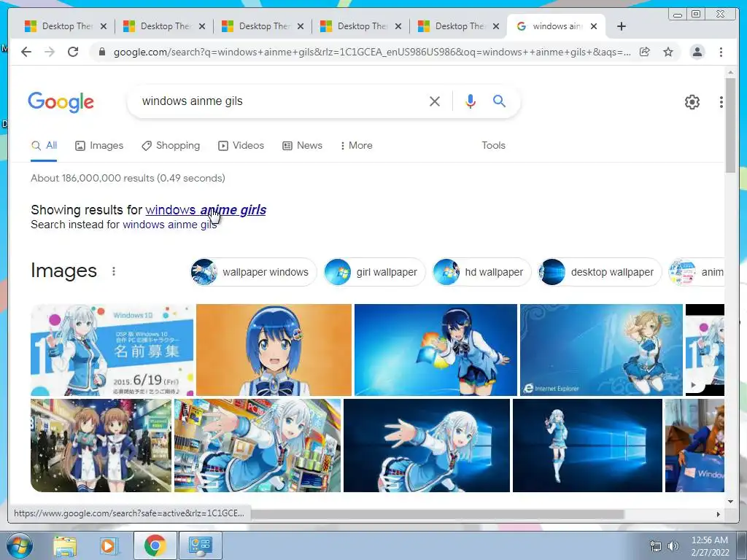Open the Chrome three-dot menu
Image resolution: width=747 pixels, height=560 pixels.
pyautogui.click(x=721, y=52)
